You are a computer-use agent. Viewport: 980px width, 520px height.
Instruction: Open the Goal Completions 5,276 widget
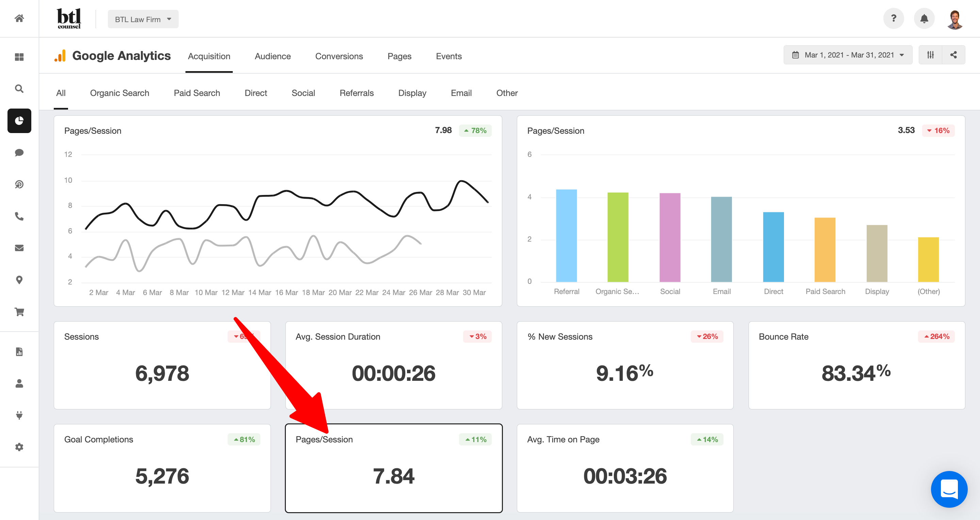pos(162,468)
